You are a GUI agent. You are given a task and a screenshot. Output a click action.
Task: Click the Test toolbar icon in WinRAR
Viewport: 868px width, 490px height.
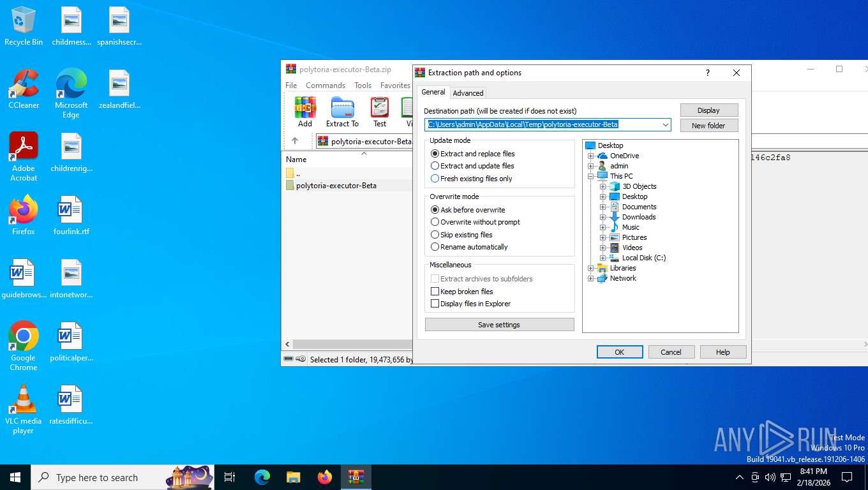[380, 112]
